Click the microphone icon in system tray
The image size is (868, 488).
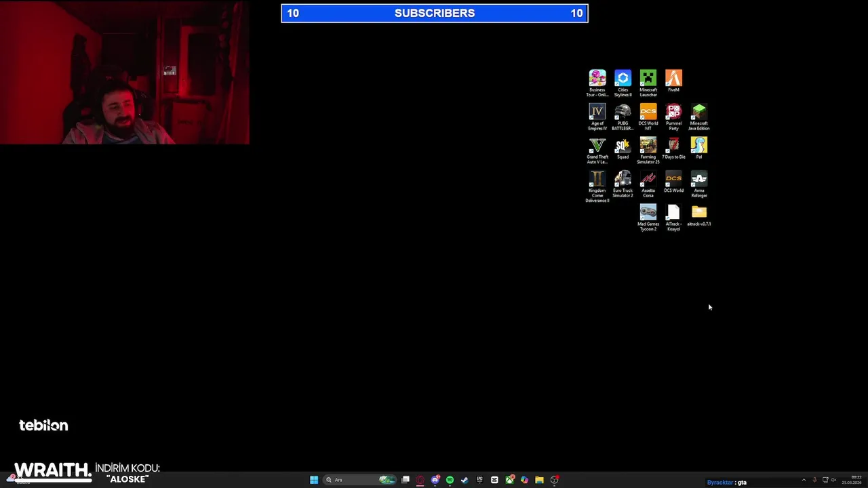coord(814,480)
